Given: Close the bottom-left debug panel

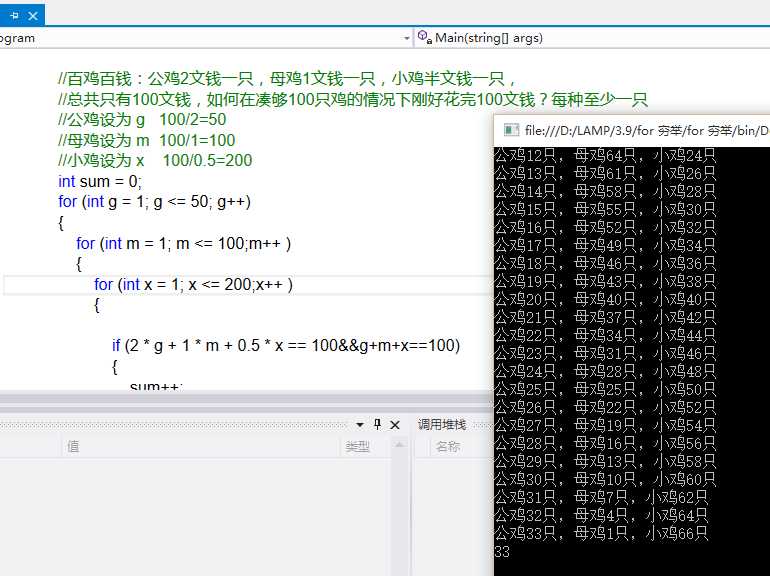Looking at the screenshot, I should tap(395, 425).
